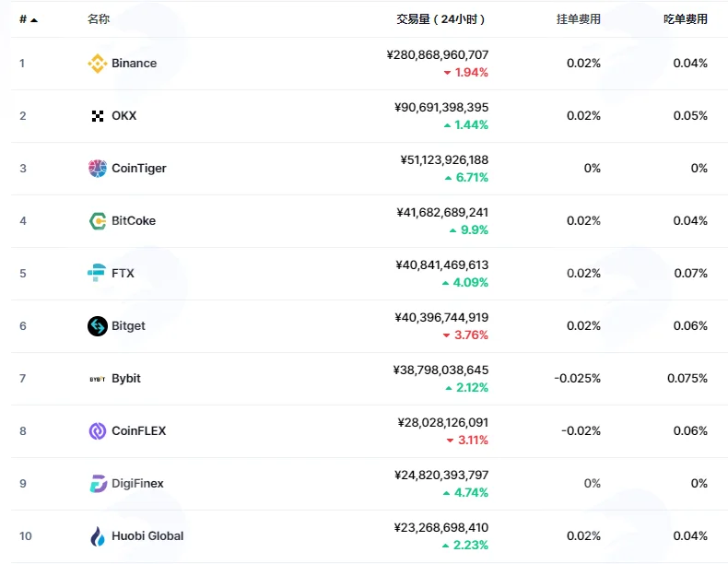The width and height of the screenshot is (728, 564).
Task: Sort by the 名称 column header
Action: [x=99, y=19]
